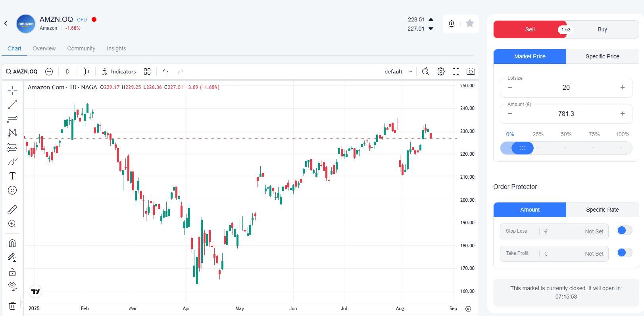Click the Buy button
The height and width of the screenshot is (316, 644).
point(602,29)
